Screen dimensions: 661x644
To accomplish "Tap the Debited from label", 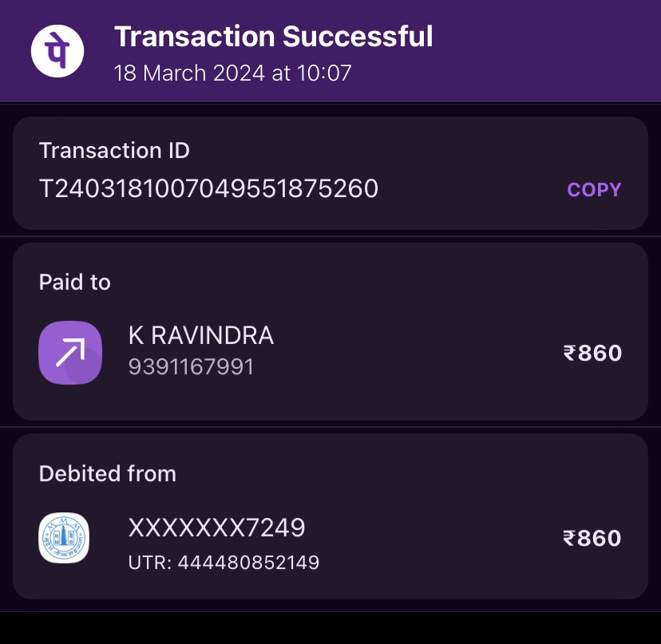I will coord(107,474).
